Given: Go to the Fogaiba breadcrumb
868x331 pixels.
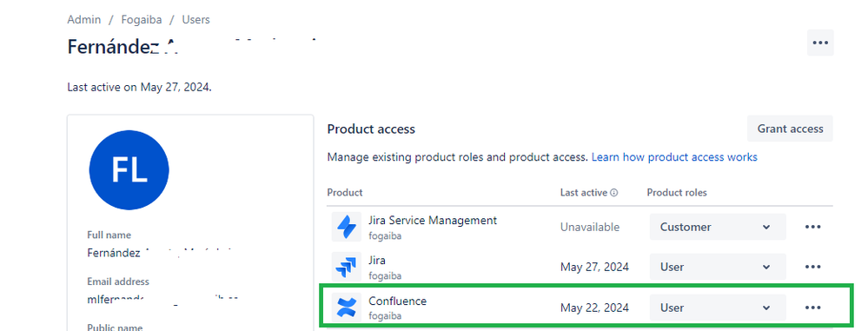Looking at the screenshot, I should click(x=142, y=20).
